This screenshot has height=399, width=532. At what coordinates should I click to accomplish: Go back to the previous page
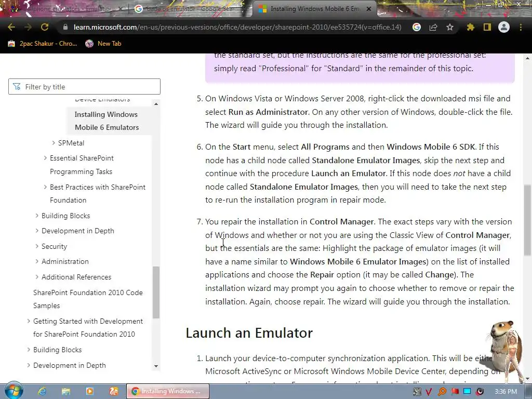(11, 27)
